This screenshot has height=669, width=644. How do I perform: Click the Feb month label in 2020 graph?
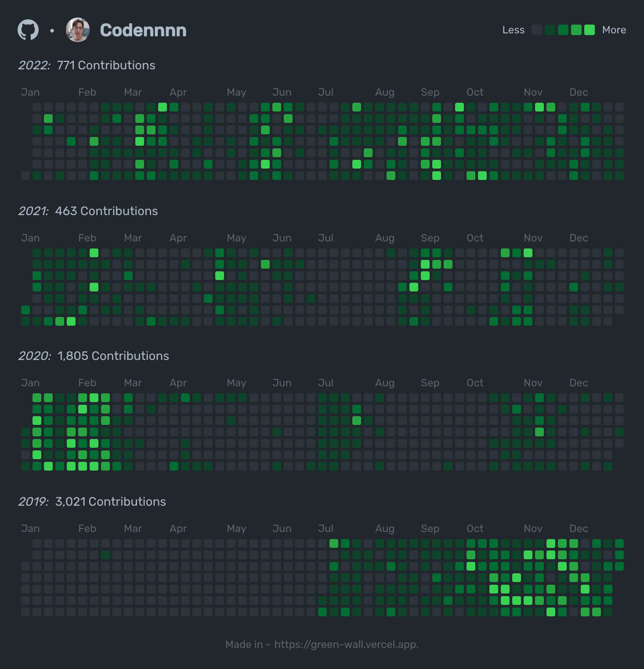[87, 383]
